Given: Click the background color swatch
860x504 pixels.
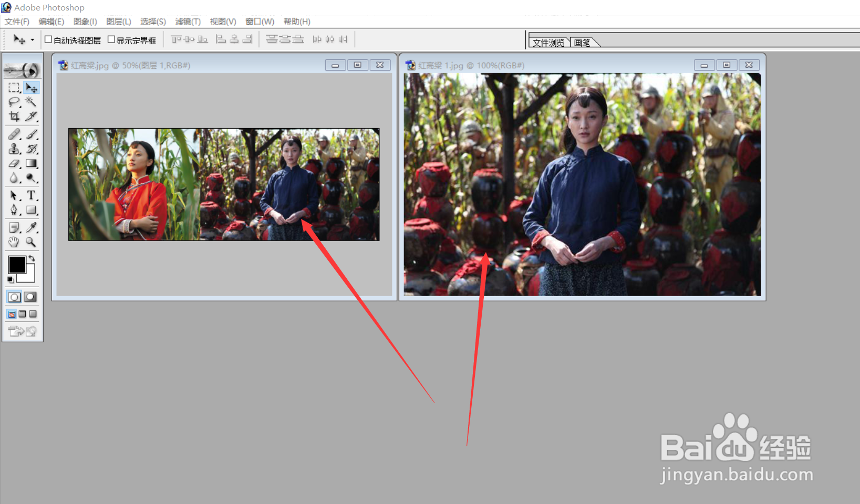Looking at the screenshot, I should click(x=29, y=276).
